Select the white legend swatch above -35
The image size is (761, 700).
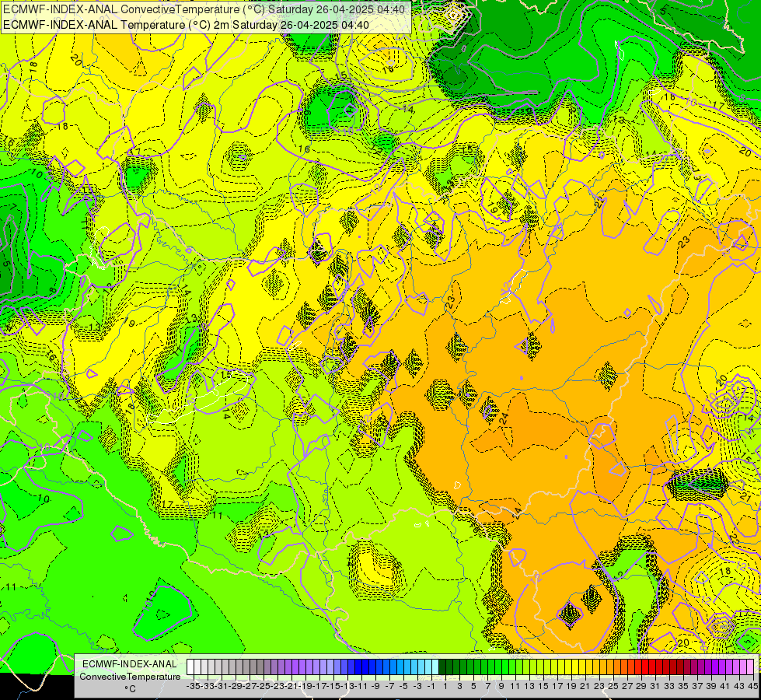point(190,667)
